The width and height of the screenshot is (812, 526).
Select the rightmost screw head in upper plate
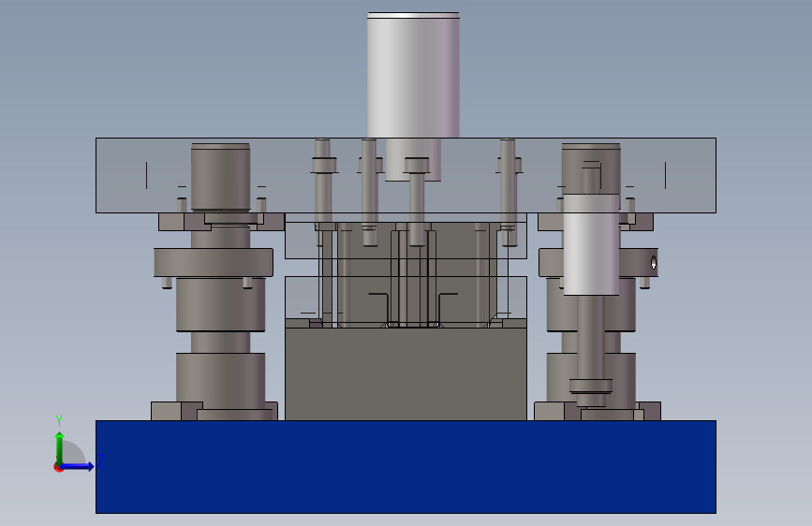pyautogui.click(x=509, y=165)
